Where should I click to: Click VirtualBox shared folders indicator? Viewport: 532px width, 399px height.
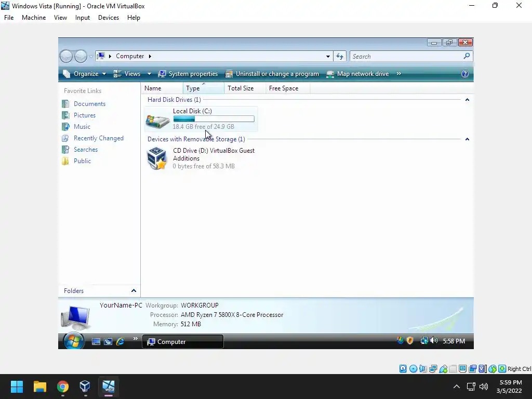[453, 369]
